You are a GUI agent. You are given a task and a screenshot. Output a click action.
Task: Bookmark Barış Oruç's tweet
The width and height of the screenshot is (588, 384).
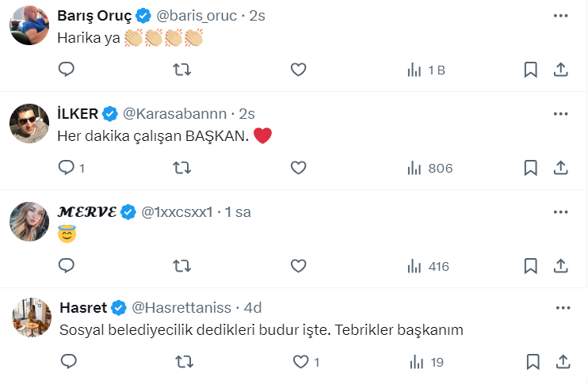(531, 70)
